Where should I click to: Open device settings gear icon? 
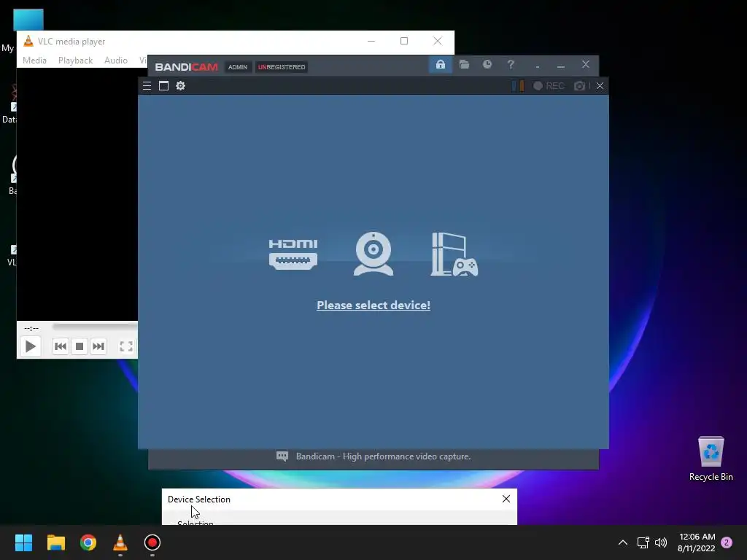[181, 86]
